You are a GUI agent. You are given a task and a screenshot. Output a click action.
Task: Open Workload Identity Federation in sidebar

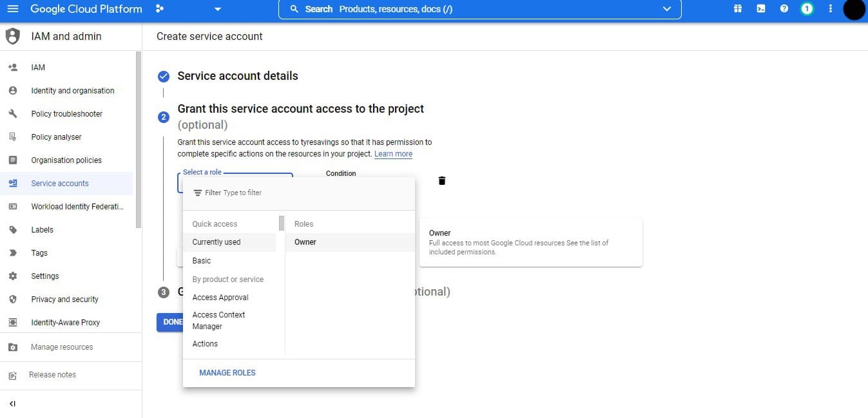coord(77,207)
